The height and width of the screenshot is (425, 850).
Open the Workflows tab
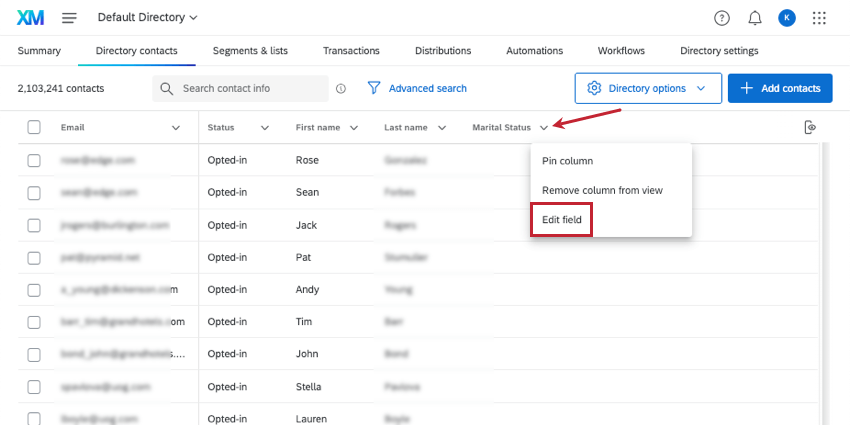click(621, 51)
